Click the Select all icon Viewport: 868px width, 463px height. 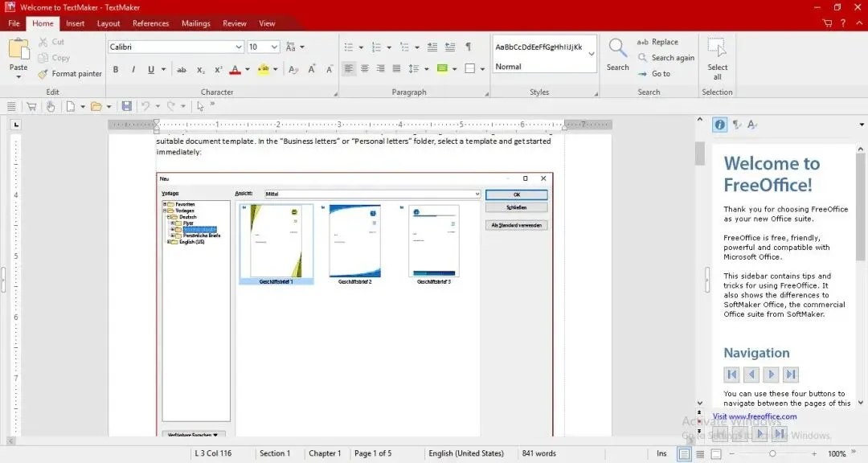(717, 48)
